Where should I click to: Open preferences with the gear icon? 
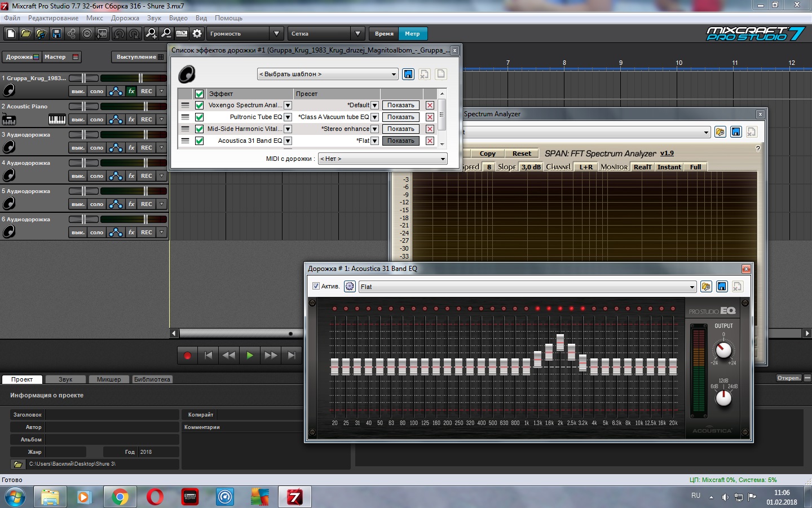(x=197, y=34)
